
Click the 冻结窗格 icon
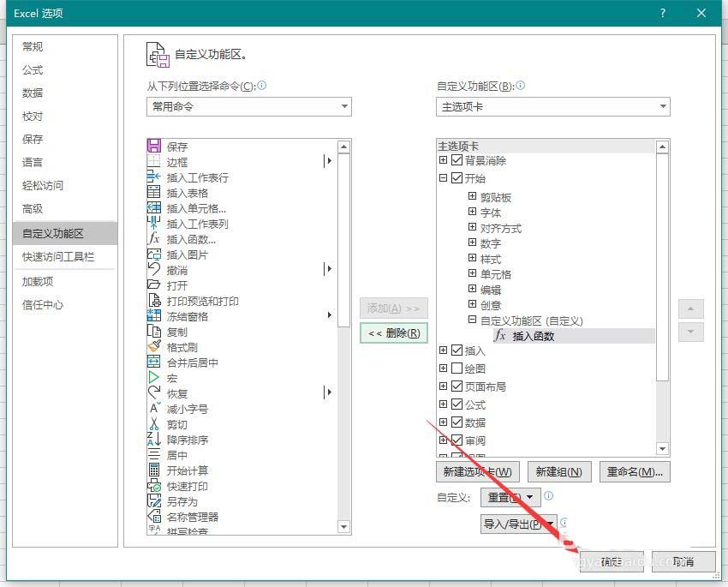pos(153,316)
